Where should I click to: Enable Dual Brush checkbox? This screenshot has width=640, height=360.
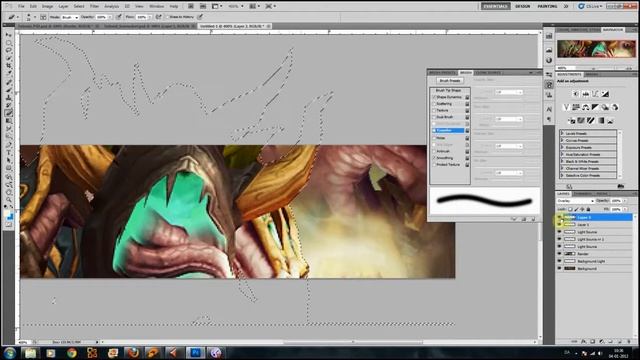(x=434, y=117)
